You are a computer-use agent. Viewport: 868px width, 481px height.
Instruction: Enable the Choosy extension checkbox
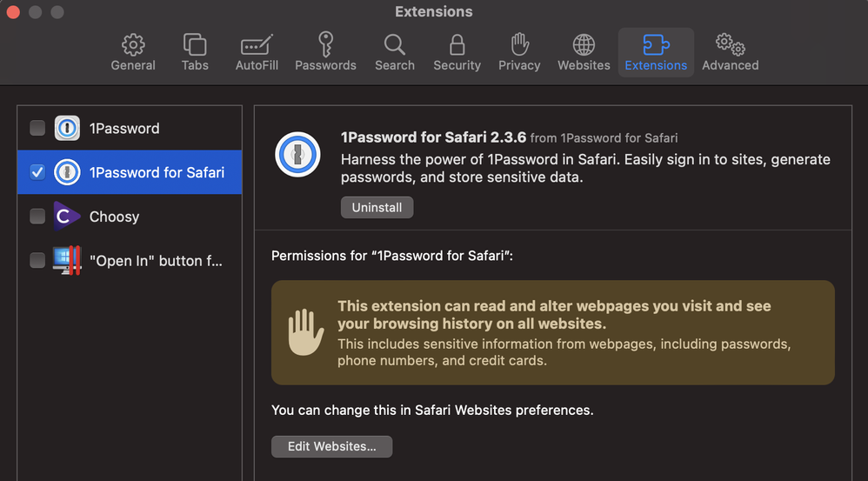click(37, 216)
